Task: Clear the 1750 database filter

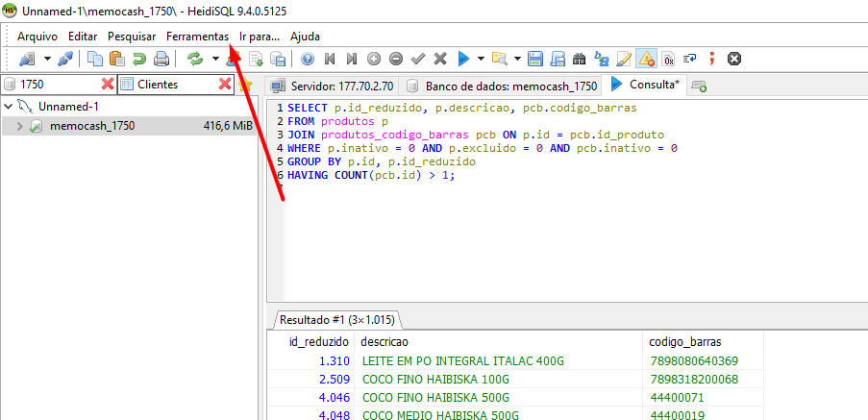Action: coord(108,85)
